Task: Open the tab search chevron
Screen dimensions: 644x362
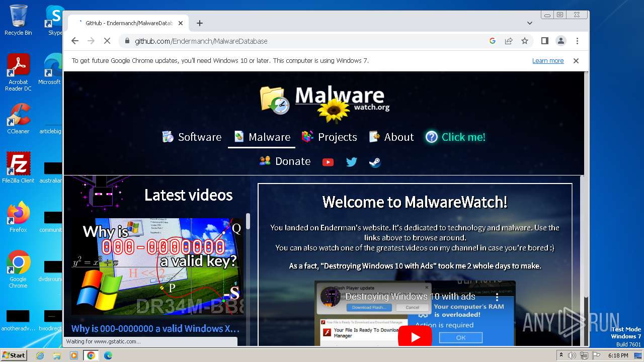Action: pyautogui.click(x=530, y=23)
